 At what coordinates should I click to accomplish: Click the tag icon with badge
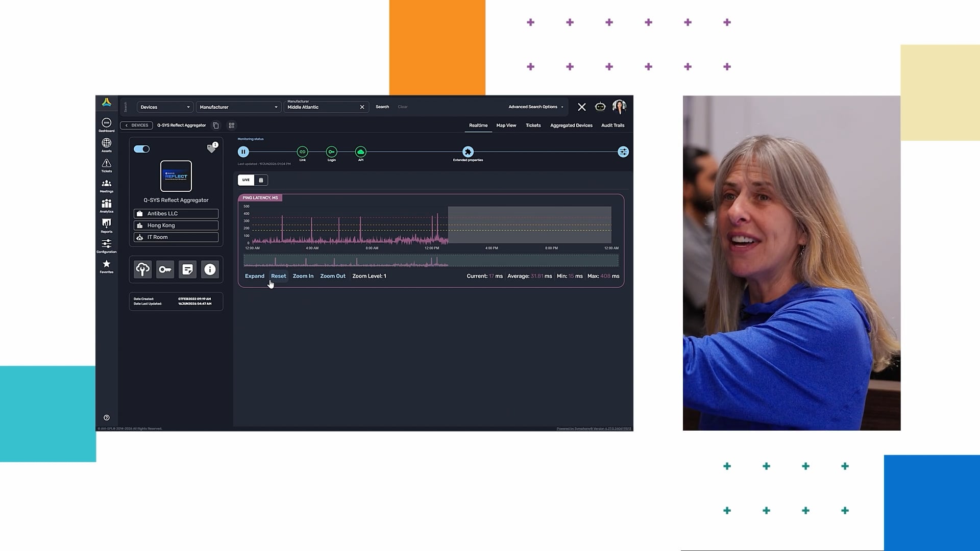coord(212,148)
